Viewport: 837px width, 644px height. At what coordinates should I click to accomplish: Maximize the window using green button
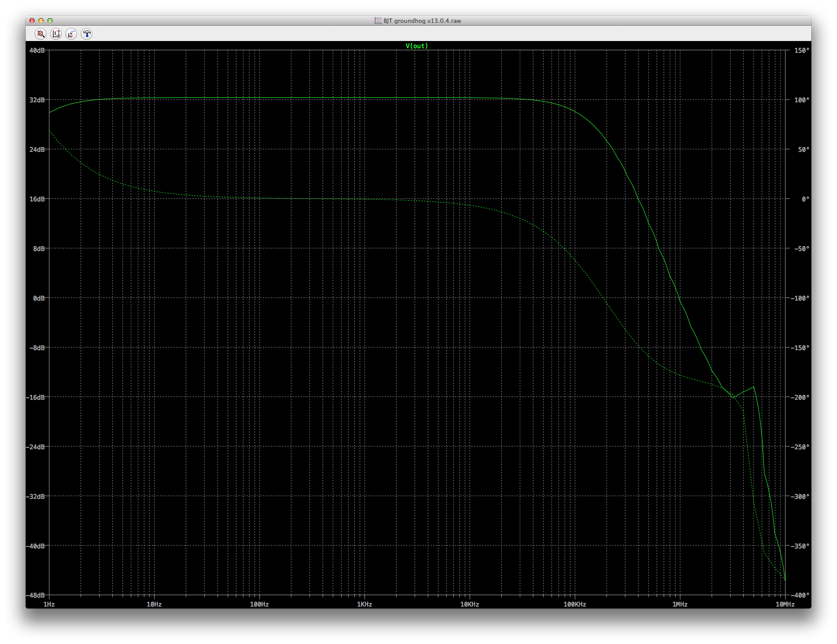pos(50,21)
